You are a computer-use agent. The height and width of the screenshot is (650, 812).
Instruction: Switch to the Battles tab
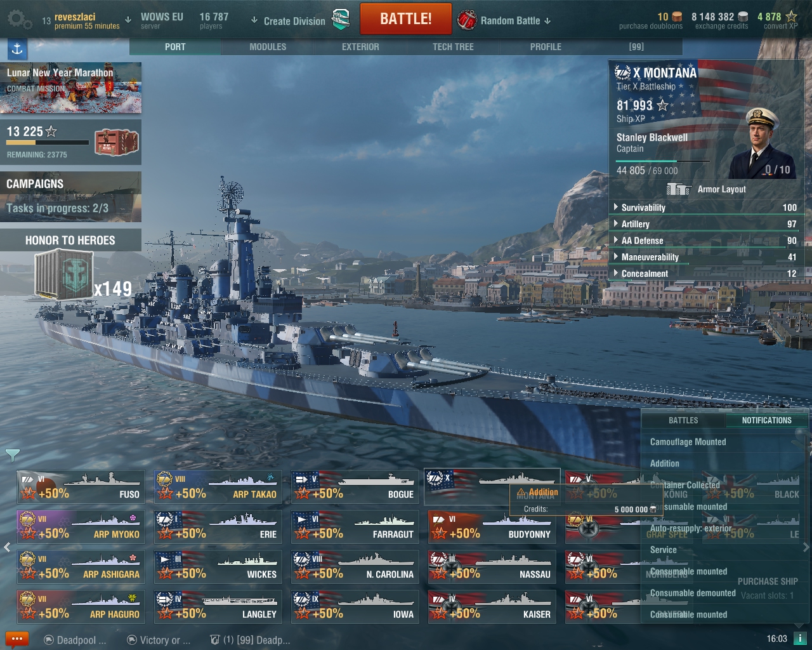tap(683, 420)
